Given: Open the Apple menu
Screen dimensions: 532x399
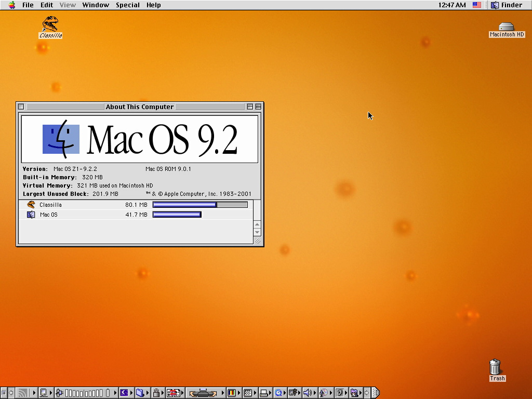Looking at the screenshot, I should pos(11,5).
